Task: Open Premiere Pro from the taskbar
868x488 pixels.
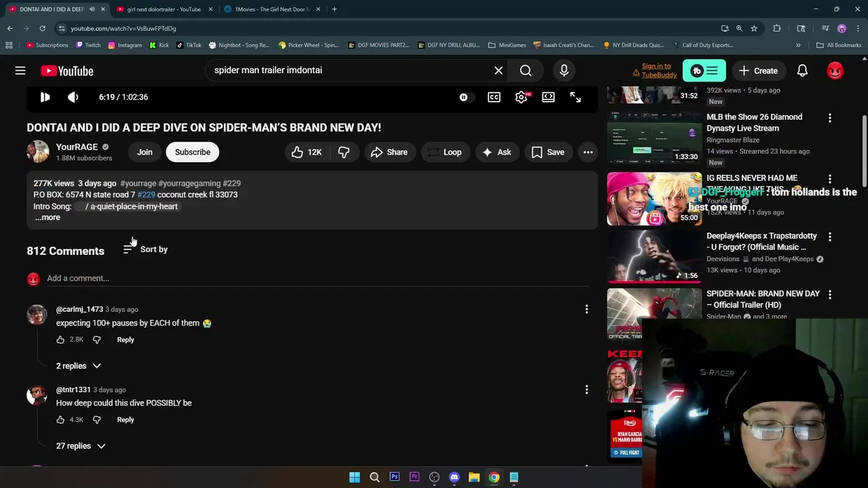Action: (x=414, y=477)
